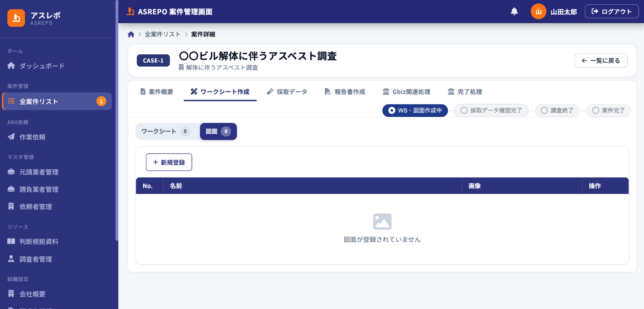The width and height of the screenshot is (644, 309).
Task: Switch to the 図面 sub-tab
Action: (218, 131)
